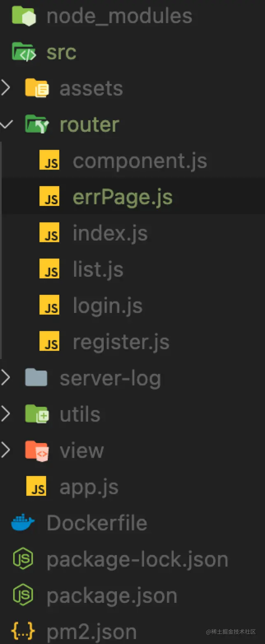Click the Docker whale icon
This screenshot has height=644, width=265.
coord(23,523)
